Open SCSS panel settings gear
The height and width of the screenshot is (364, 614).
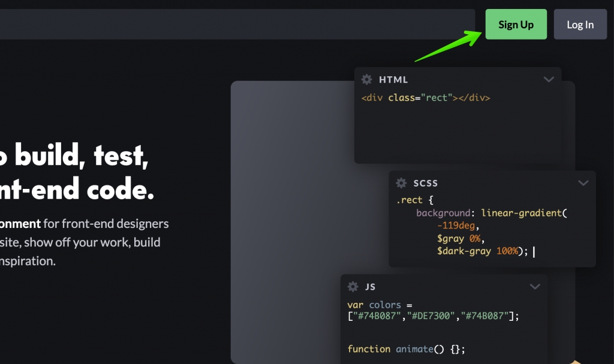pyautogui.click(x=401, y=183)
